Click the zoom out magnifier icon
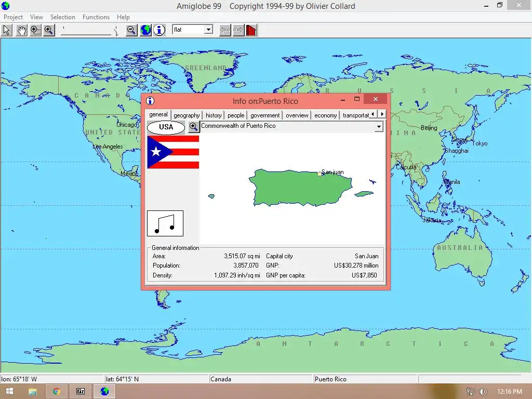 click(x=131, y=30)
